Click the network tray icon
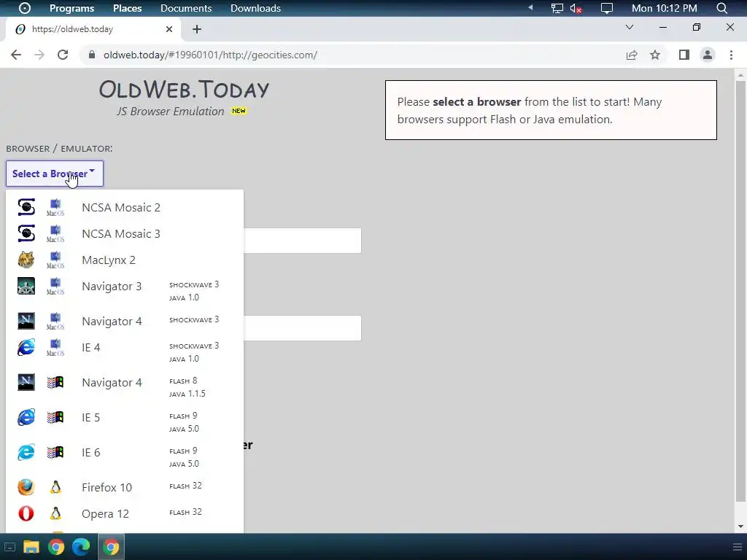Image resolution: width=747 pixels, height=560 pixels. point(557,8)
